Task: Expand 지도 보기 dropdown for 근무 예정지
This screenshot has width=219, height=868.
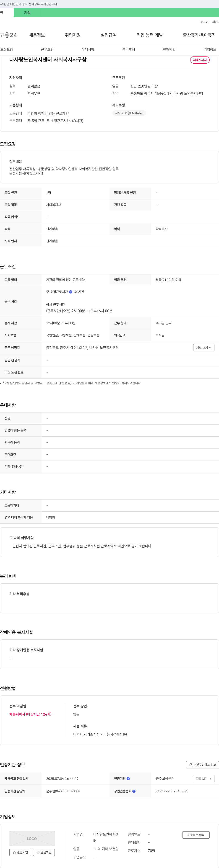Action: click(204, 348)
